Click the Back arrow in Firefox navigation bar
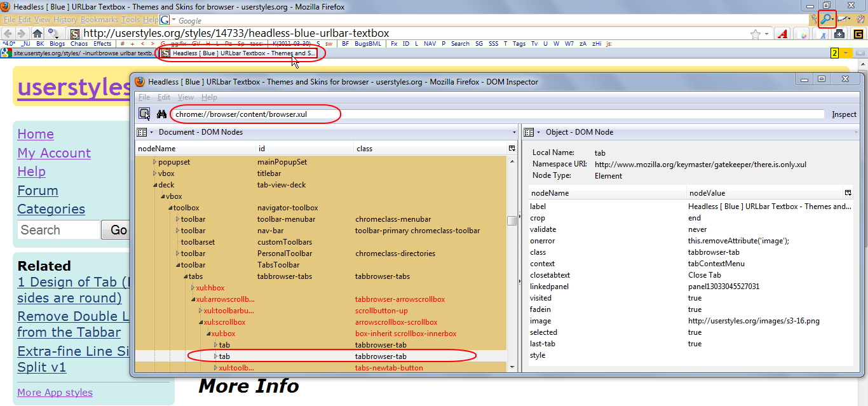Screen dimensions: 868x406 pyautogui.click(x=8, y=33)
